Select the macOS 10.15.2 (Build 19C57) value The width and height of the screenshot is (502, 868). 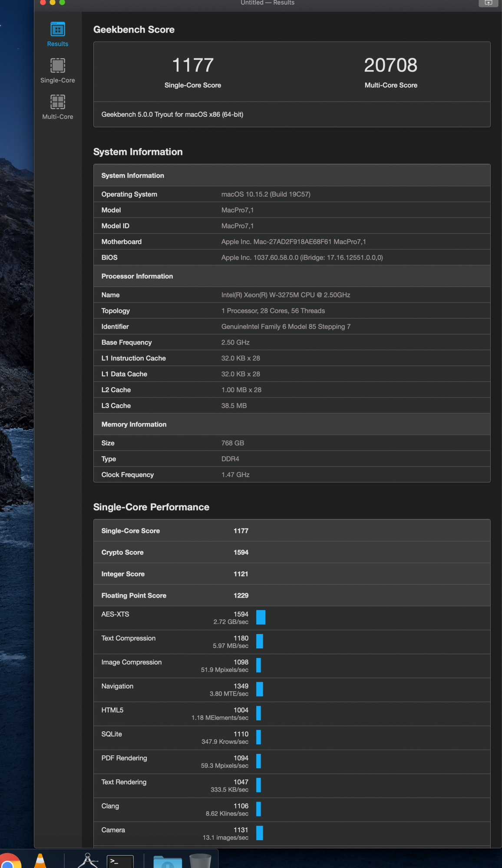266,194
